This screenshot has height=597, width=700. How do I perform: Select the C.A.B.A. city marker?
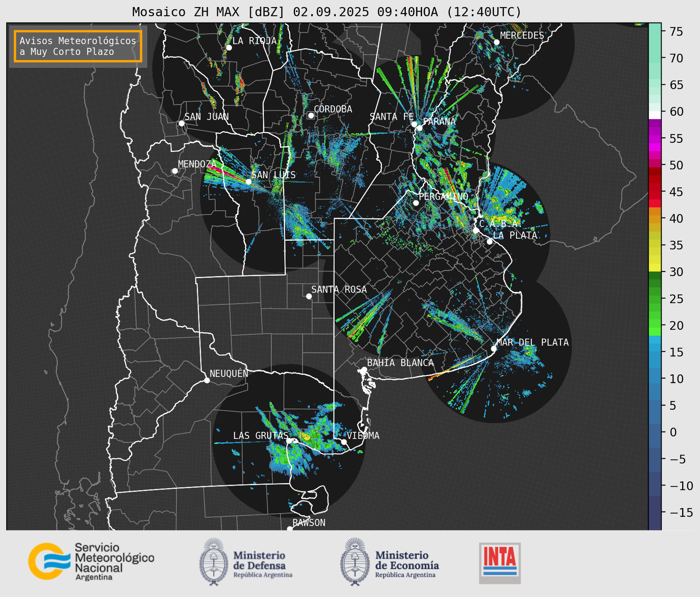coord(476,230)
